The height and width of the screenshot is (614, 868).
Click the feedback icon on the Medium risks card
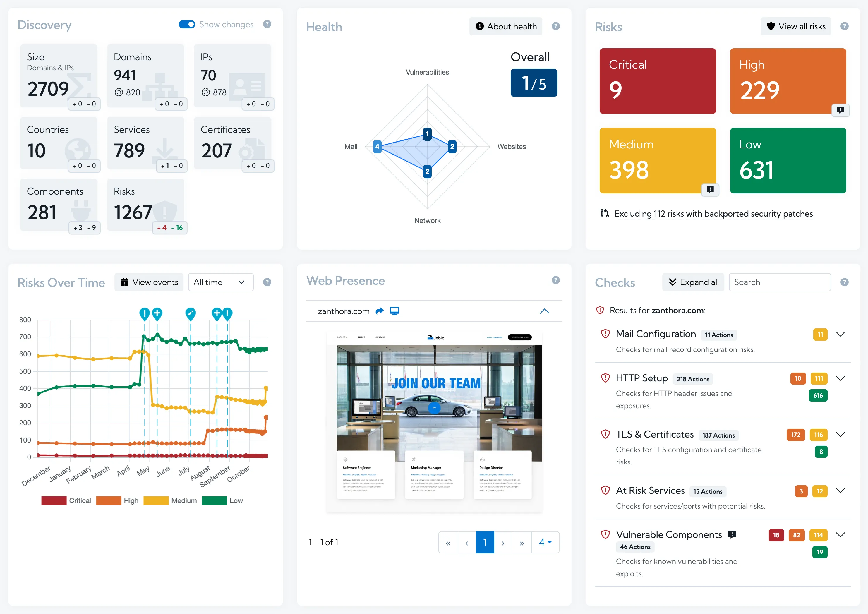pyautogui.click(x=710, y=190)
